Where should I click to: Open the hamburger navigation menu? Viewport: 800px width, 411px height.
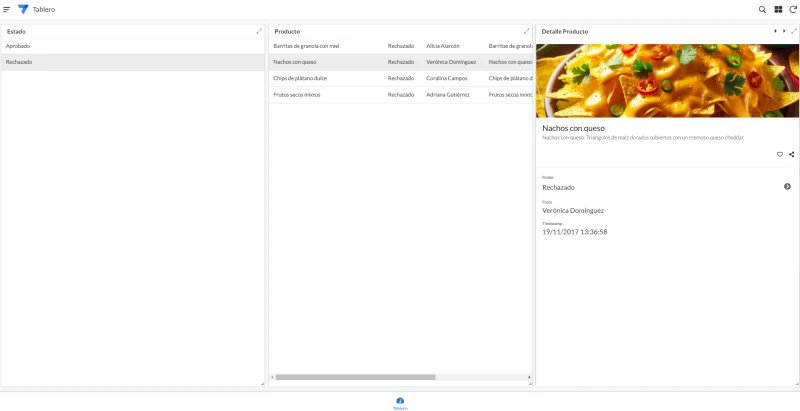pyautogui.click(x=7, y=9)
